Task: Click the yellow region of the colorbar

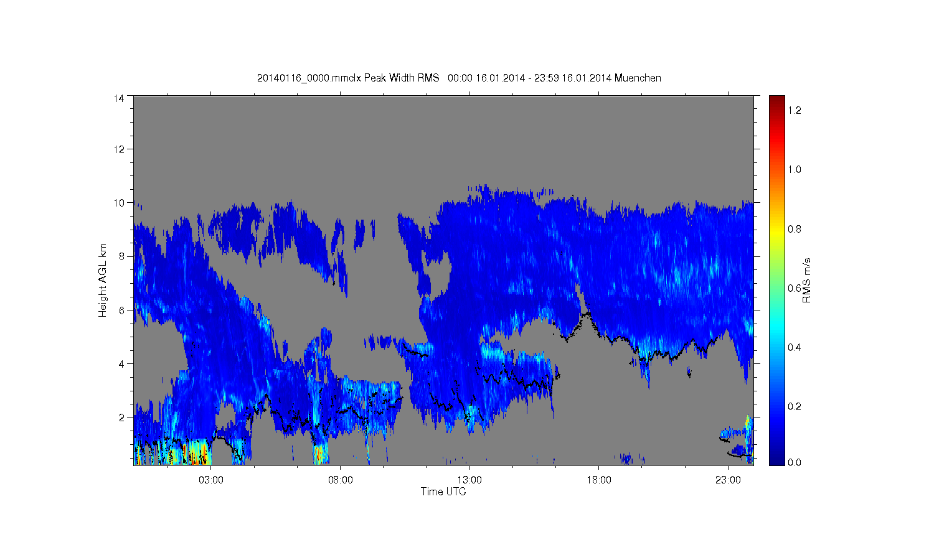Action: 776,228
